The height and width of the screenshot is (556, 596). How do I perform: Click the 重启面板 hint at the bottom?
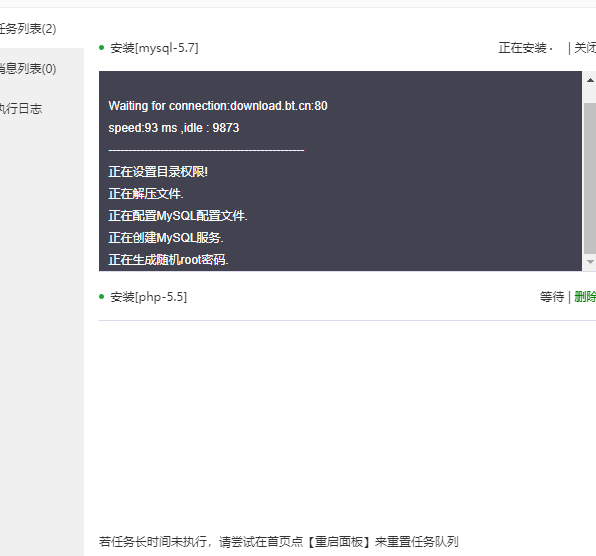click(x=339, y=542)
